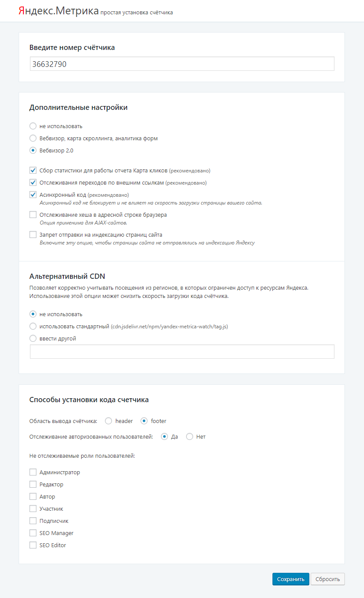Check 'Запрет отправки на индексацию страниц сайта'
Screen dimensions: 364x598
(x=33, y=235)
